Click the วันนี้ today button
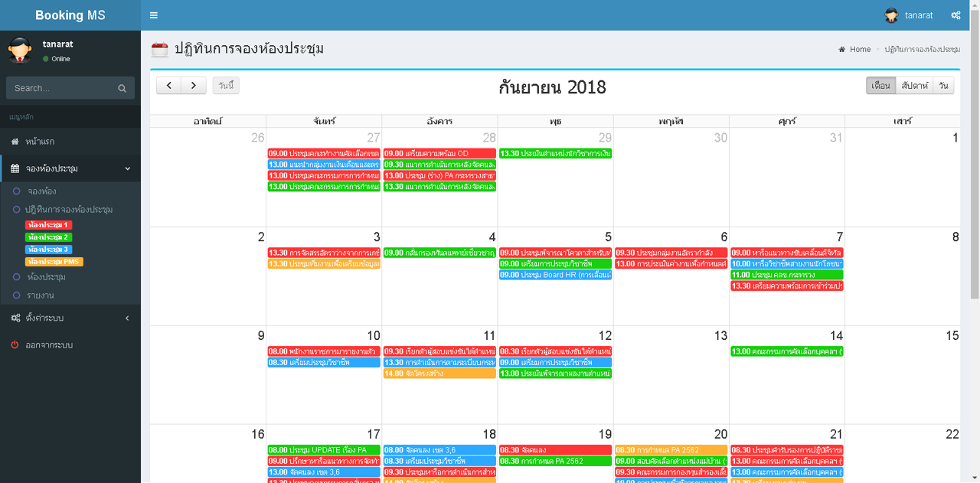 coord(226,85)
